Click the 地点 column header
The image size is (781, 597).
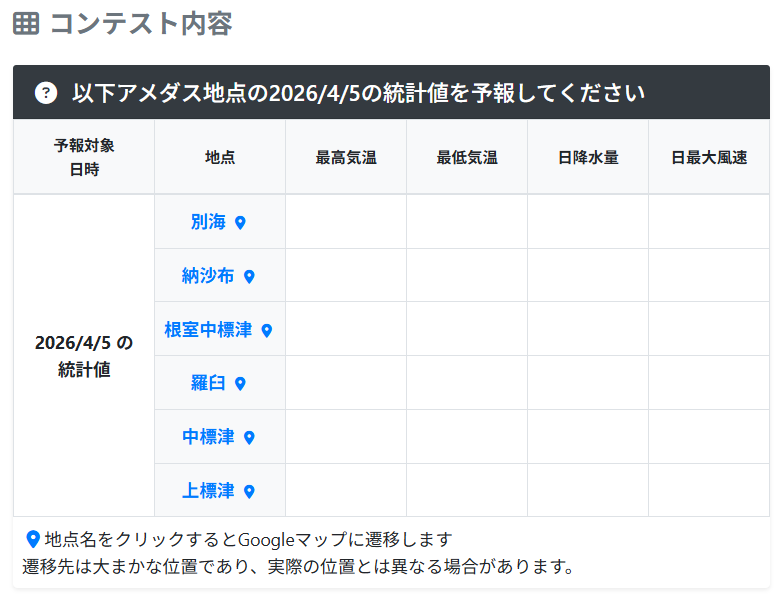click(x=220, y=157)
